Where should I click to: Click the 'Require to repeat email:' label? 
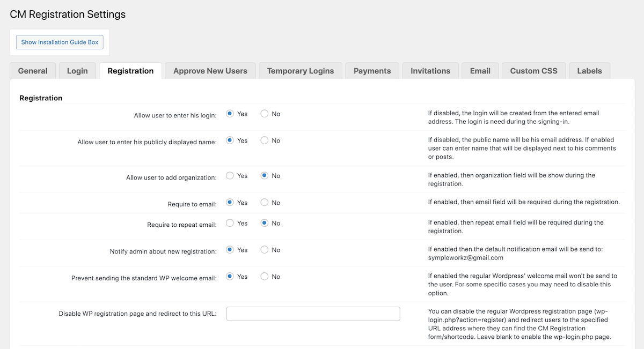coord(182,225)
